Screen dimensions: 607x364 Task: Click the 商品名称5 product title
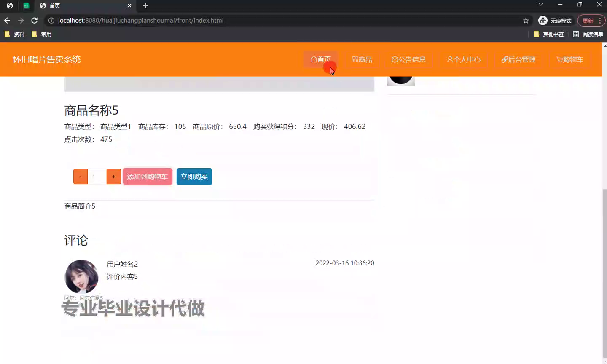click(91, 110)
